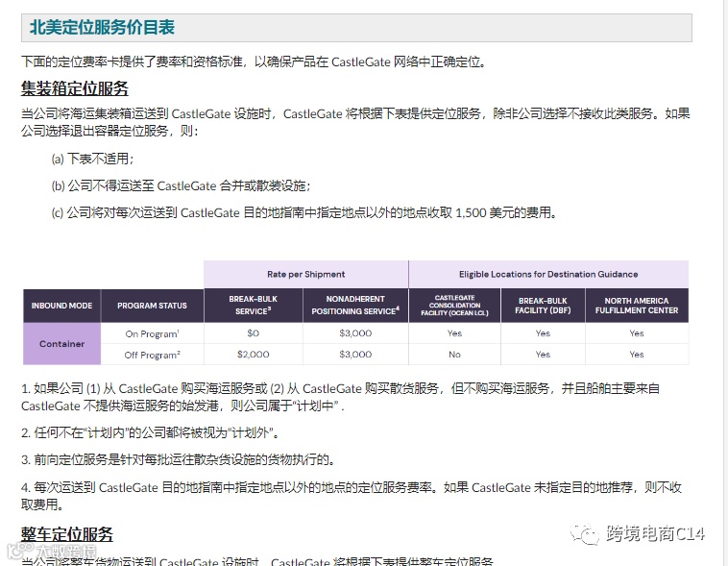Click the heading 北美定位服务价目表
Image resolution: width=728 pixels, height=566 pixels.
(102, 28)
